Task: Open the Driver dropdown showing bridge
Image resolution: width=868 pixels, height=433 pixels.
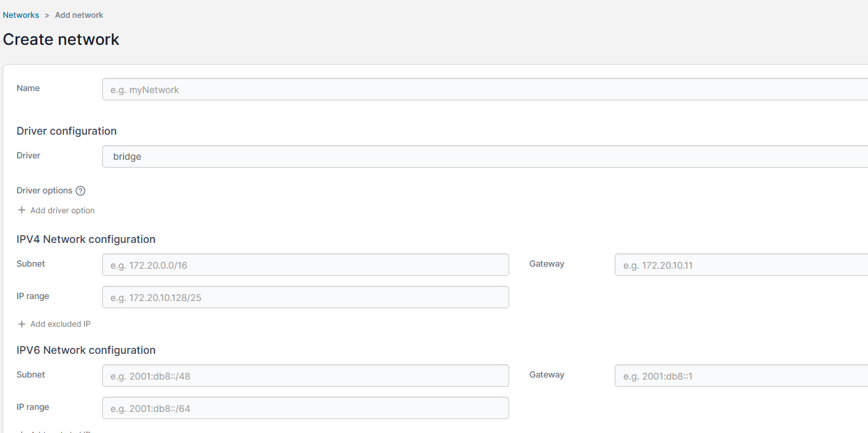Action: click(485, 156)
